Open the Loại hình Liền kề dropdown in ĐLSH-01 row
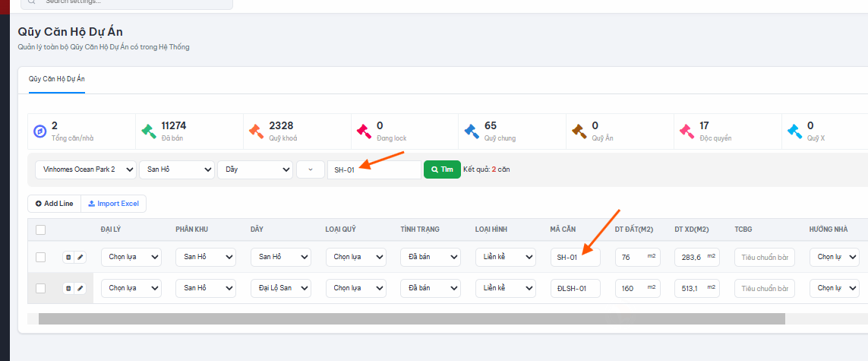 506,288
